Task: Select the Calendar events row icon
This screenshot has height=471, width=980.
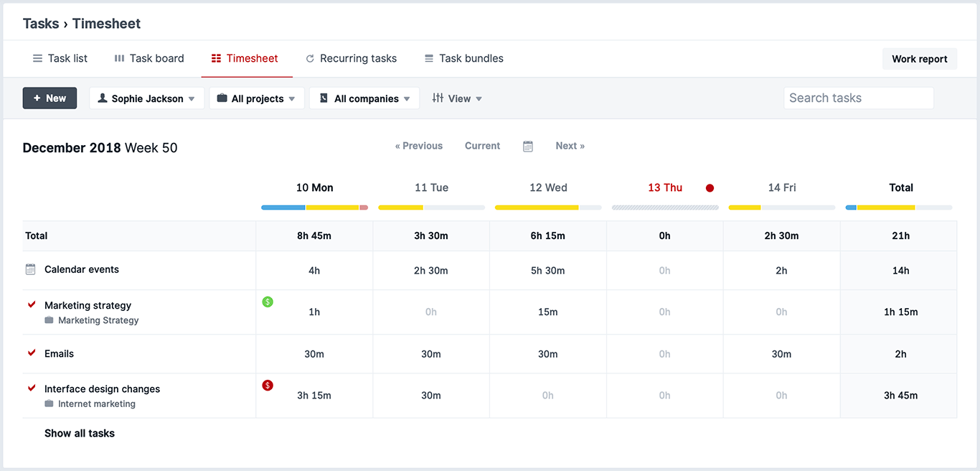Action: (30, 270)
